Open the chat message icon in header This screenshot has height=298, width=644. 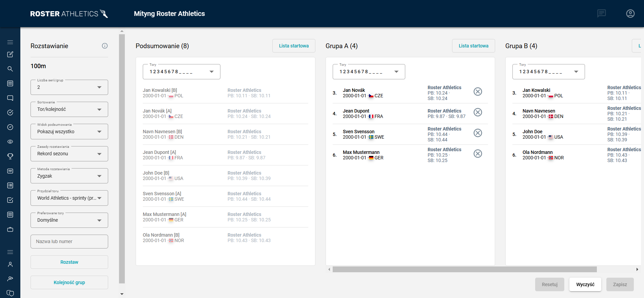[x=602, y=14]
